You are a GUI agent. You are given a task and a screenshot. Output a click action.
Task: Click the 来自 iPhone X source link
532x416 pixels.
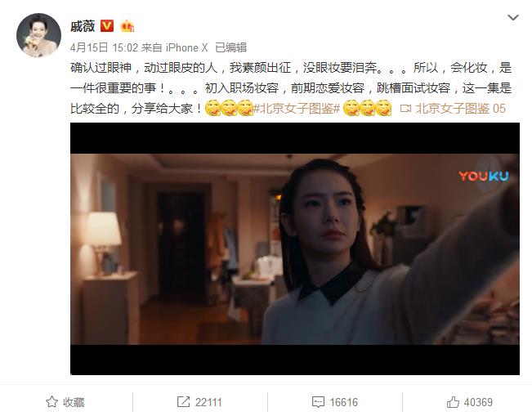point(174,47)
